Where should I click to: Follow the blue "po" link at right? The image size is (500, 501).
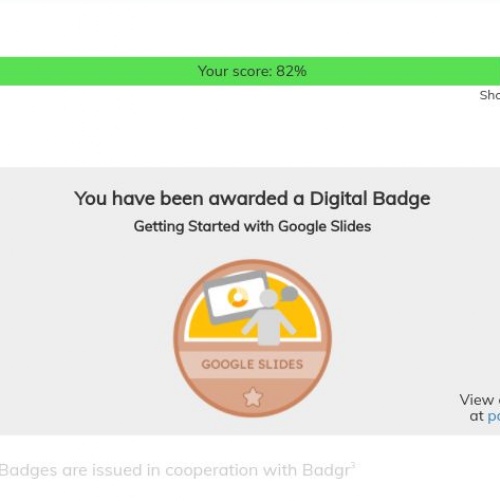[x=494, y=416]
